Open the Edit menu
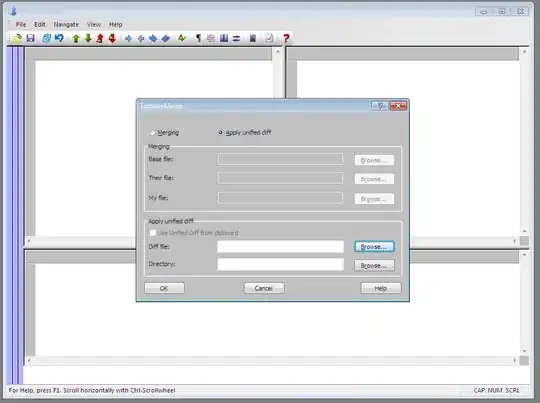 (x=40, y=24)
